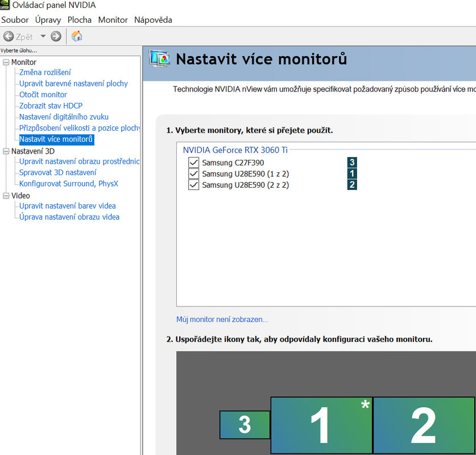Viewport: 476px width, 455px height.
Task: Open Úprava nastavení obrazu videa
Action: pyautogui.click(x=69, y=217)
